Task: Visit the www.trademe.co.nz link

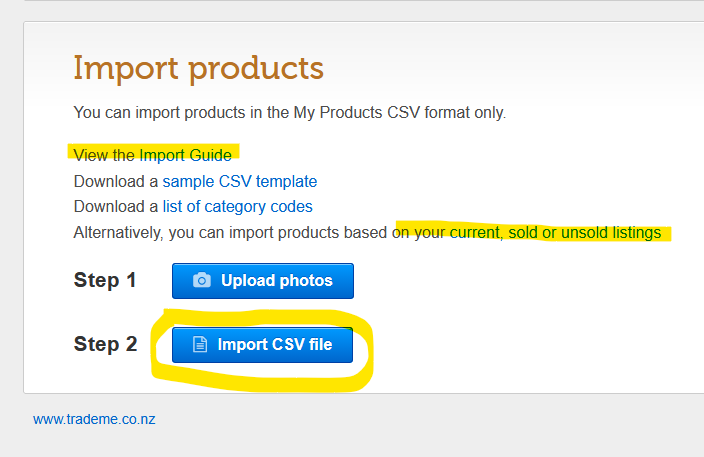Action: [x=94, y=420]
